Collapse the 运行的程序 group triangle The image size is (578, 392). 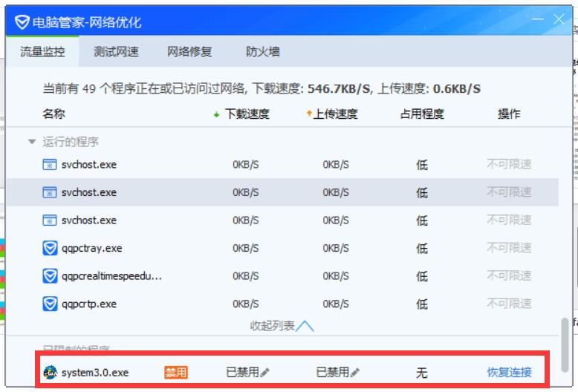(x=32, y=142)
